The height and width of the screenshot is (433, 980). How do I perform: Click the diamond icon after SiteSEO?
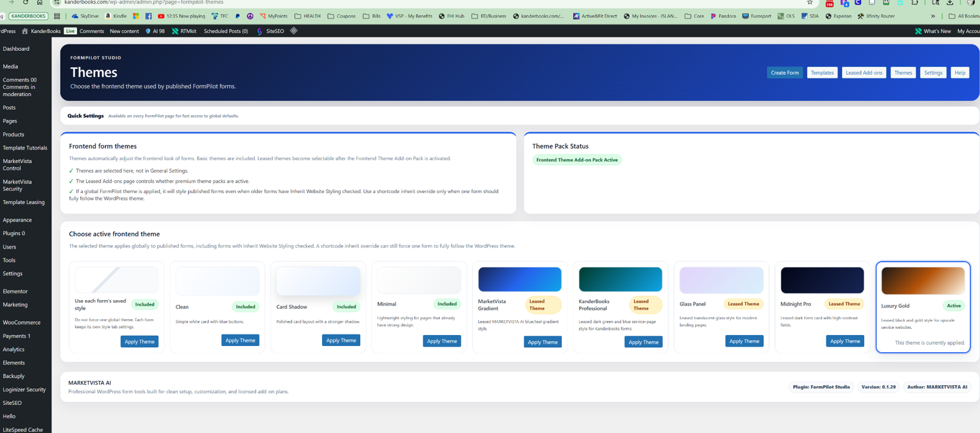tap(294, 31)
